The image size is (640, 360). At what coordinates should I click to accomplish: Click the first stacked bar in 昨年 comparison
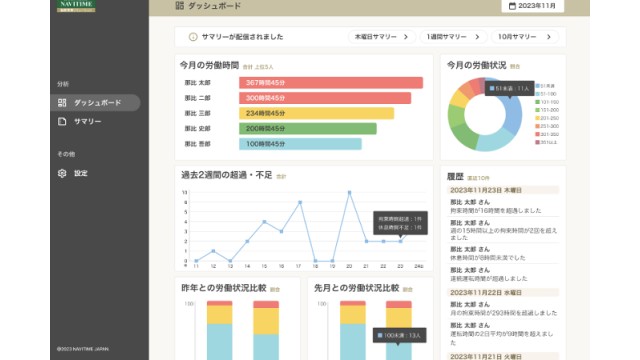(220, 331)
